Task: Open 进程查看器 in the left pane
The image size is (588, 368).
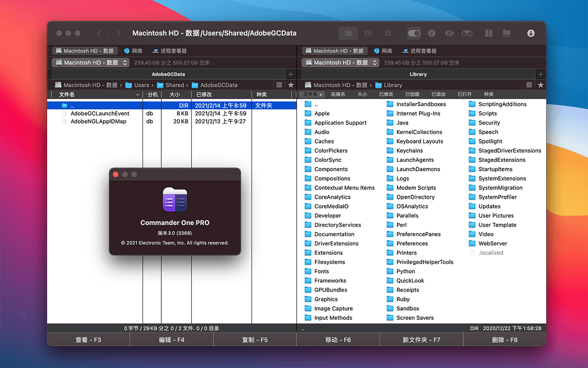Action: (170, 51)
